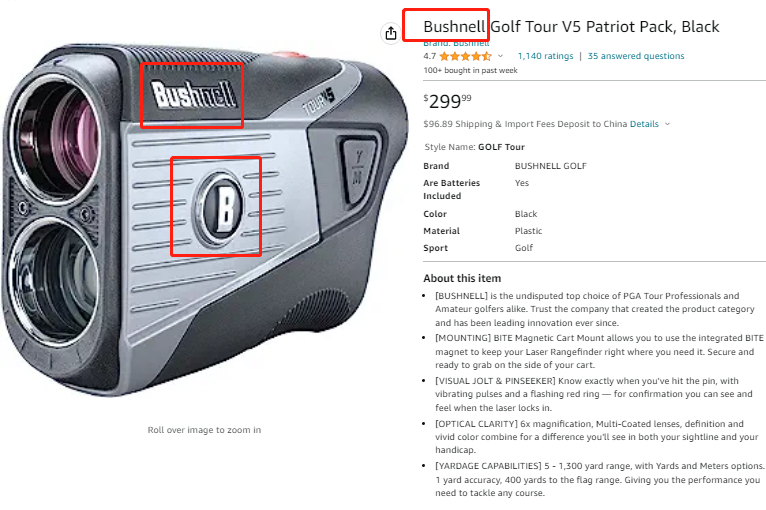Open the star rating breakdown chevron

coord(500,56)
